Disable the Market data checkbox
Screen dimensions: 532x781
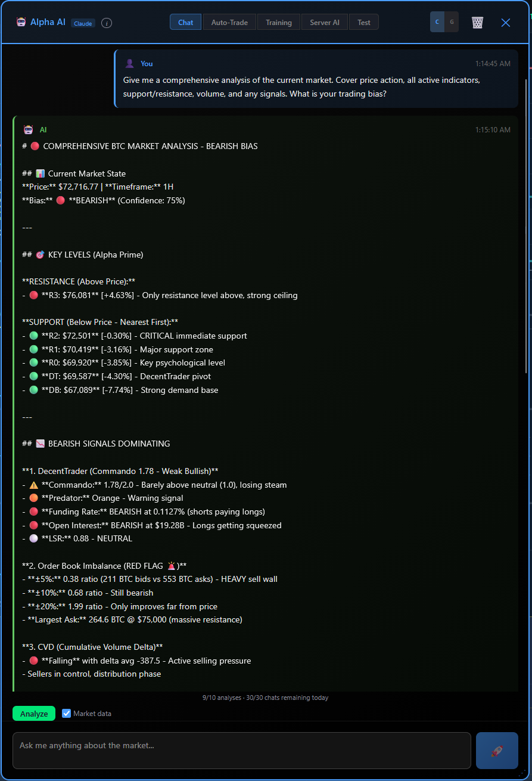tap(66, 713)
